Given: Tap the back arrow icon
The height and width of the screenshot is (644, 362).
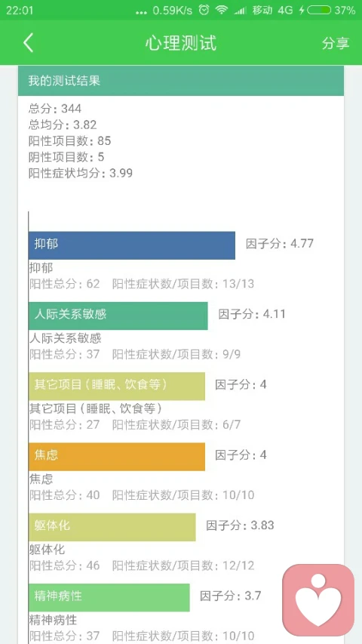Looking at the screenshot, I should (28, 43).
